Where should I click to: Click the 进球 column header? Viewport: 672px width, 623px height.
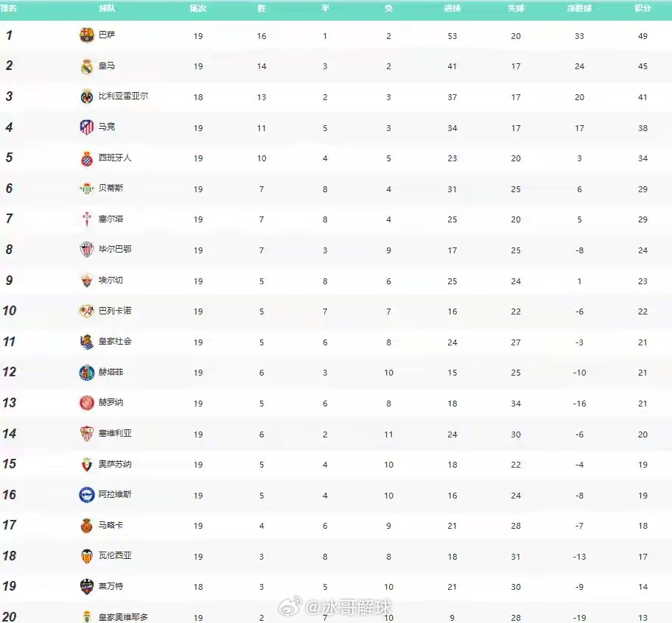click(452, 8)
